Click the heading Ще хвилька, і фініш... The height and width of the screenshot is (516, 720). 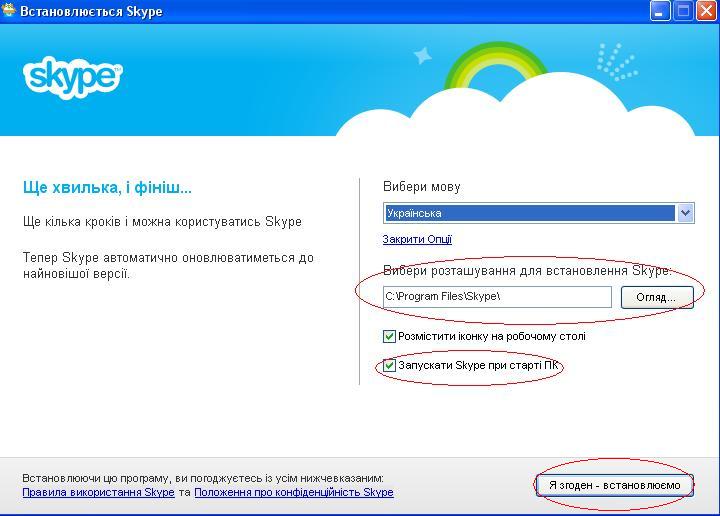tap(107, 187)
